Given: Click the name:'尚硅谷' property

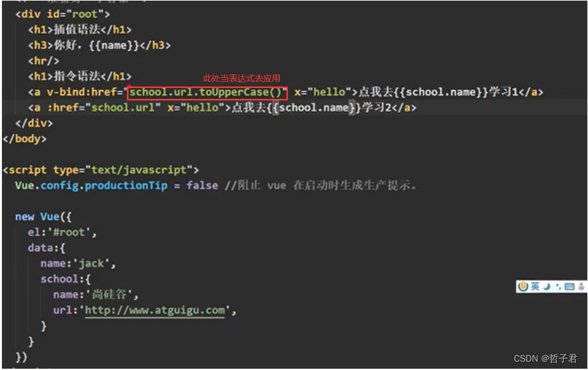Looking at the screenshot, I should pyautogui.click(x=96, y=295).
